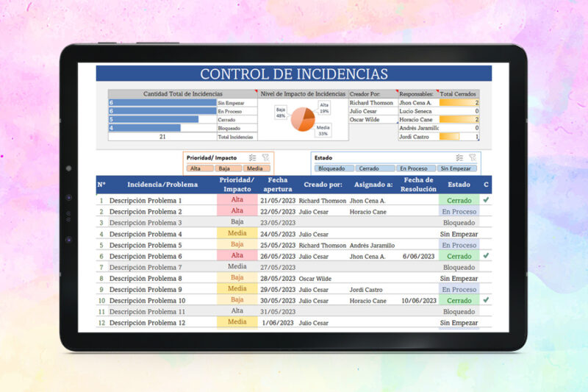
Task: Select Cantidad Total de Incidencias header
Action: click(x=182, y=94)
